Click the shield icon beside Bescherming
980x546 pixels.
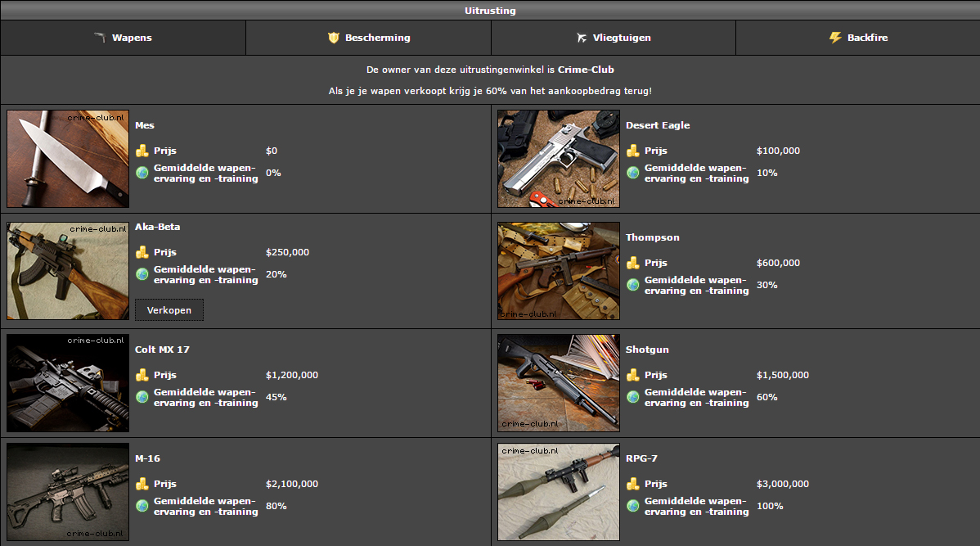[x=333, y=38]
